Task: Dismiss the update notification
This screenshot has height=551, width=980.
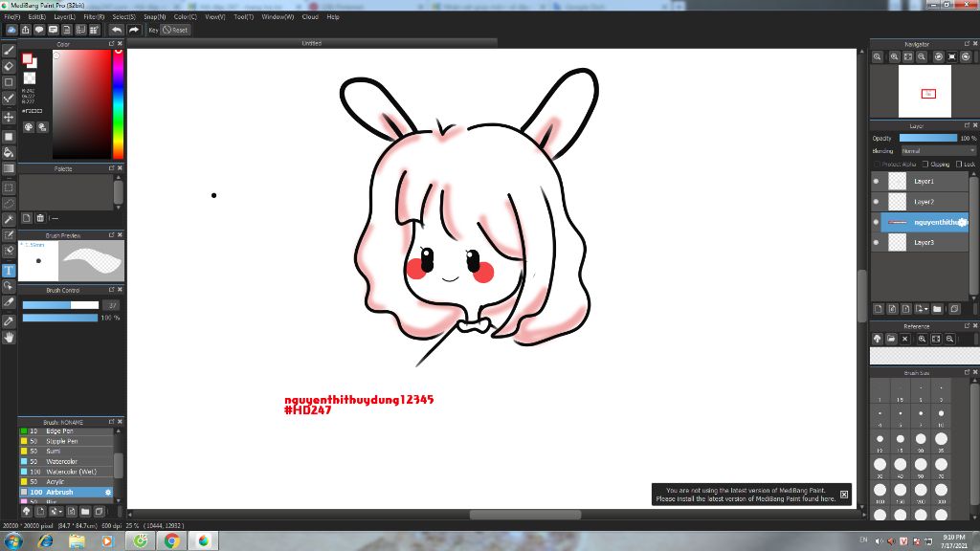Action: 844,495
